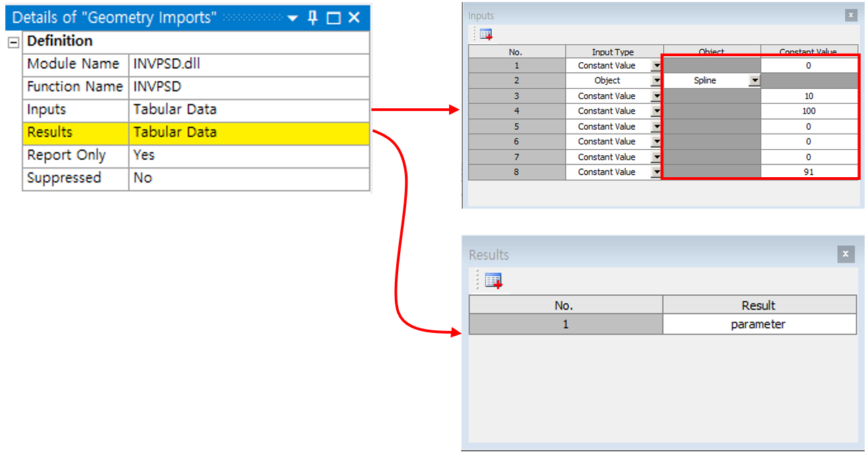Click the add-row table icon in Inputs panel

tap(486, 34)
